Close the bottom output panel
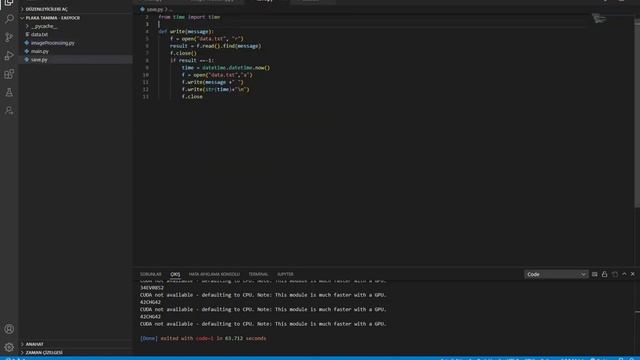The height and width of the screenshot is (360, 640). click(x=633, y=274)
